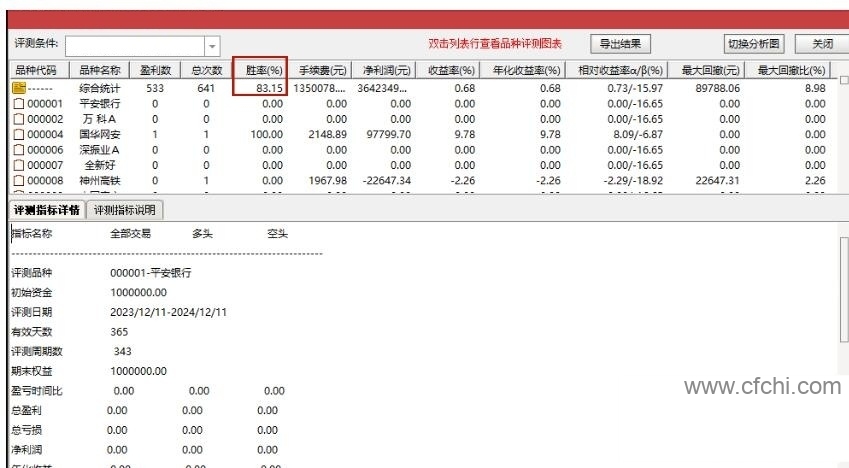Click the date range 2023/12/11-2024/12/11
Image resolution: width=849 pixels, height=468 pixels.
click(168, 313)
